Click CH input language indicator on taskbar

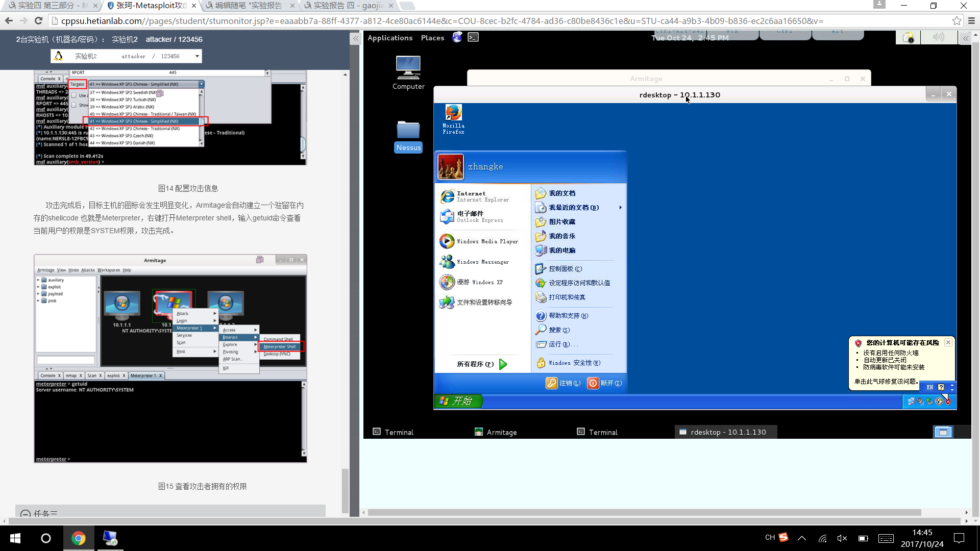[x=770, y=538]
